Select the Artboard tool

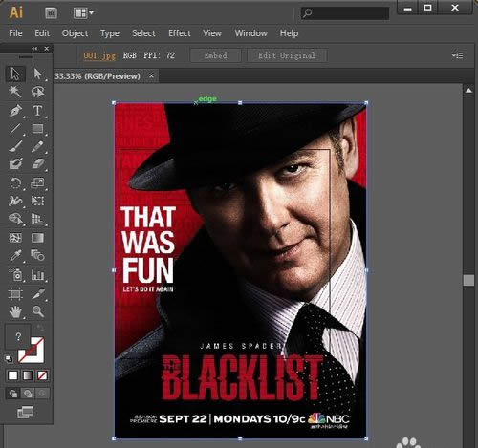tap(15, 294)
